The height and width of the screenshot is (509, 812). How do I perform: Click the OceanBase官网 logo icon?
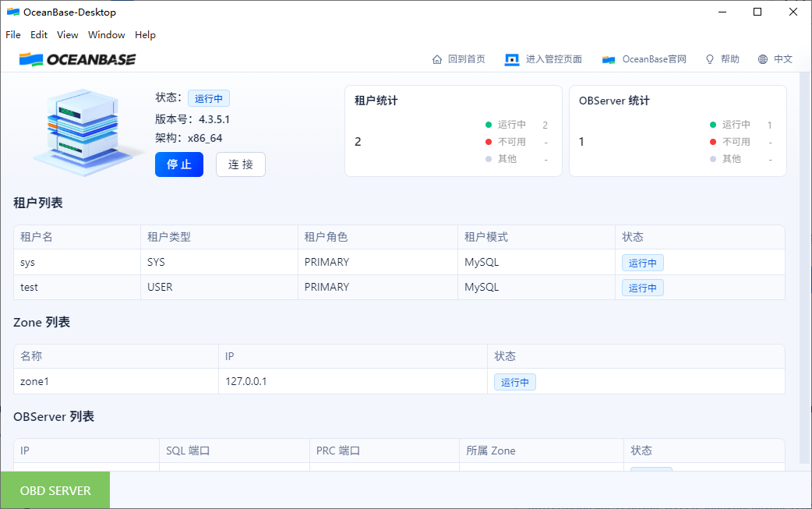609,59
